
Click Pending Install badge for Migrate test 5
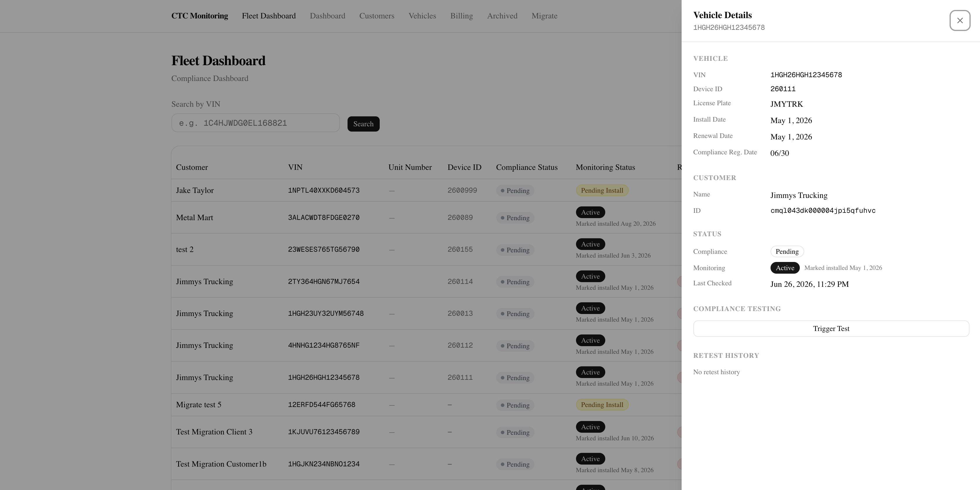coord(602,404)
